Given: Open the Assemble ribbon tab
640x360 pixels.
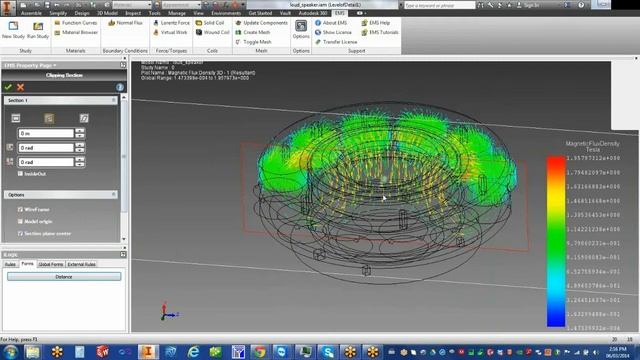Looking at the screenshot, I should click(31, 13).
